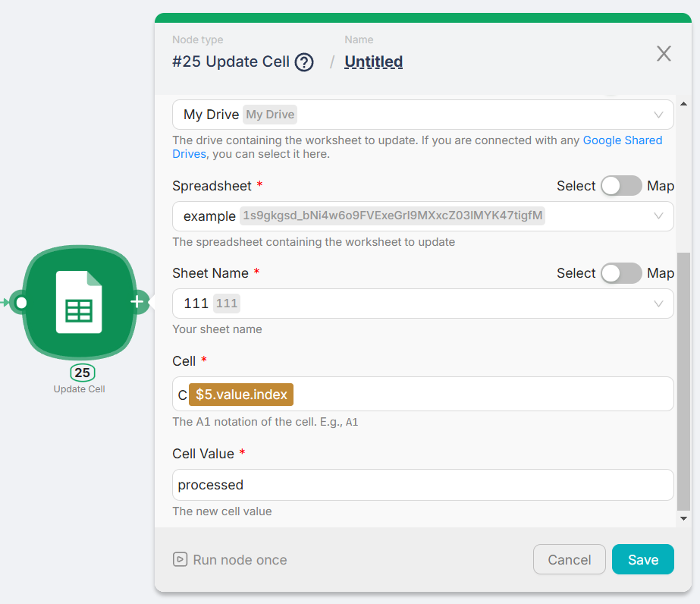
Task: Click the Run node once play icon
Action: coord(180,560)
